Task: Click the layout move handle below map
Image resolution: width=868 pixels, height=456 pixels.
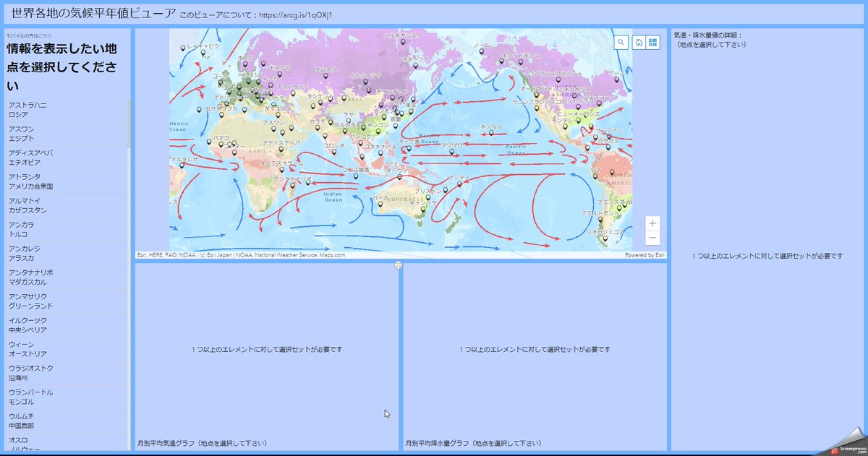Action: coord(399,266)
